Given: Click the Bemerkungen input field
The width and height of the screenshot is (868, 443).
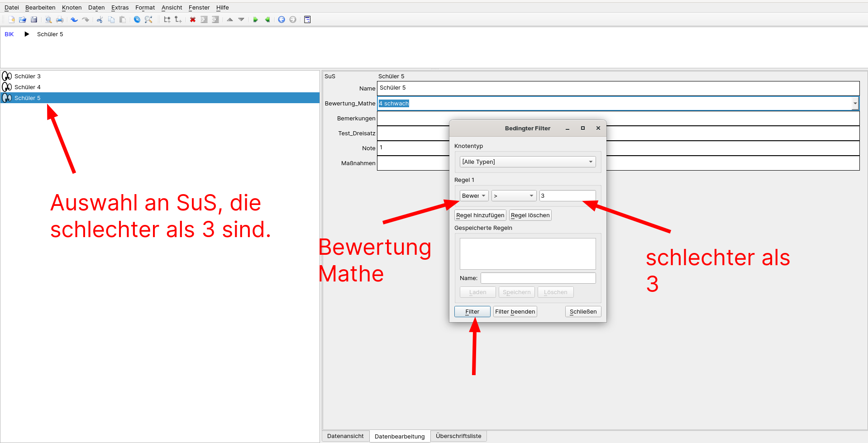Looking at the screenshot, I should [x=618, y=118].
